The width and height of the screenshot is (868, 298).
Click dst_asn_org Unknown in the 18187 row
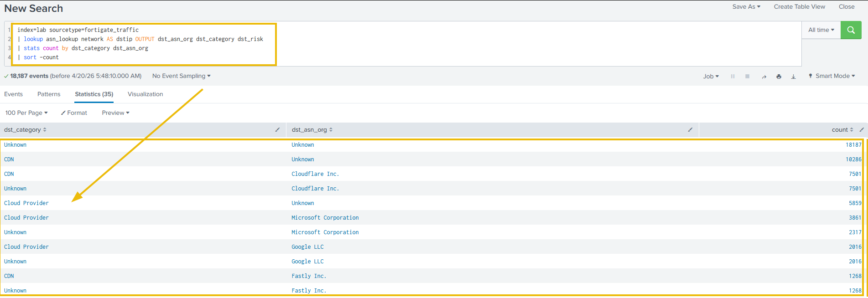303,145
